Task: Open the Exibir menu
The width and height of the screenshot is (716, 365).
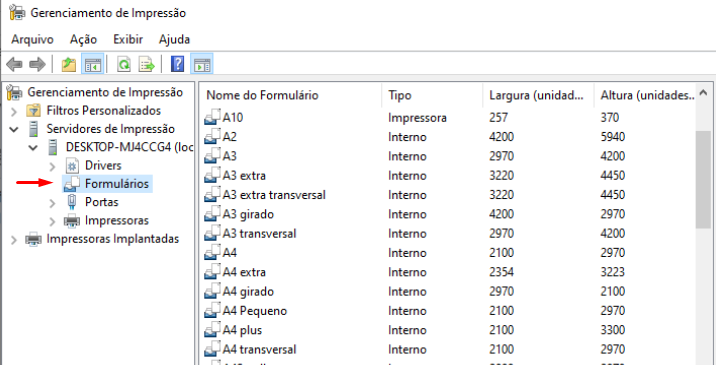Action: 128,39
